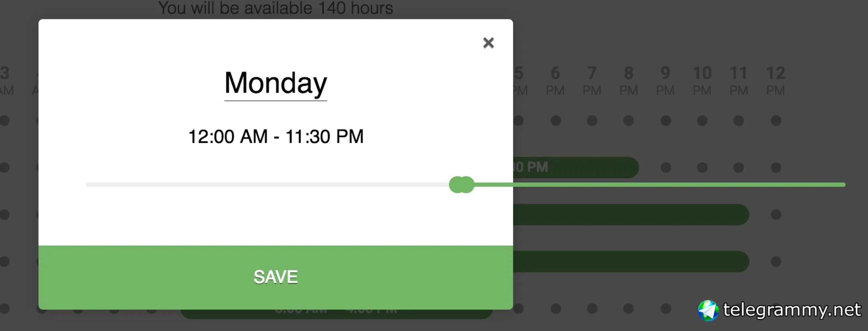
Task: Click the green slider handle
Action: pyautogui.click(x=461, y=185)
